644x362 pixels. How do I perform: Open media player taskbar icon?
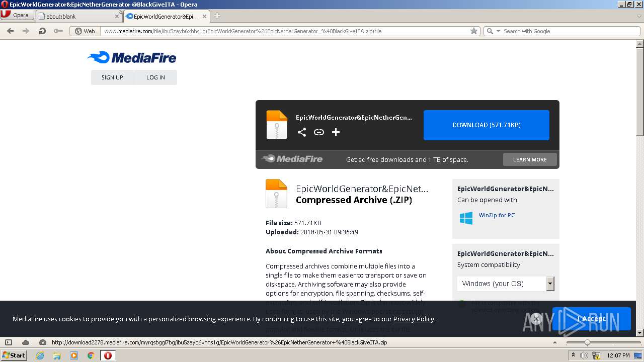74,355
